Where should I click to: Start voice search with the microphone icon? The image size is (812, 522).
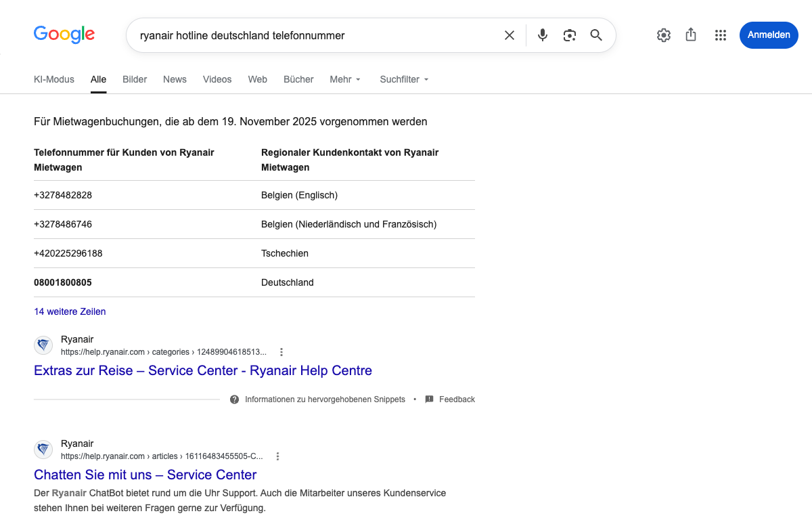click(543, 35)
